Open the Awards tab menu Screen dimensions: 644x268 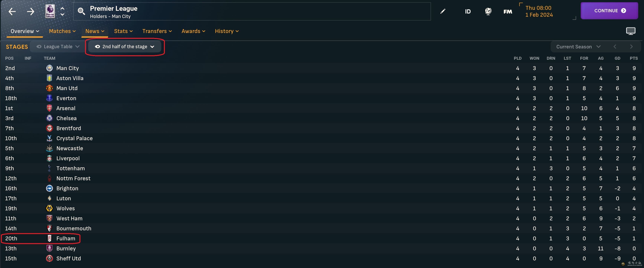[193, 31]
